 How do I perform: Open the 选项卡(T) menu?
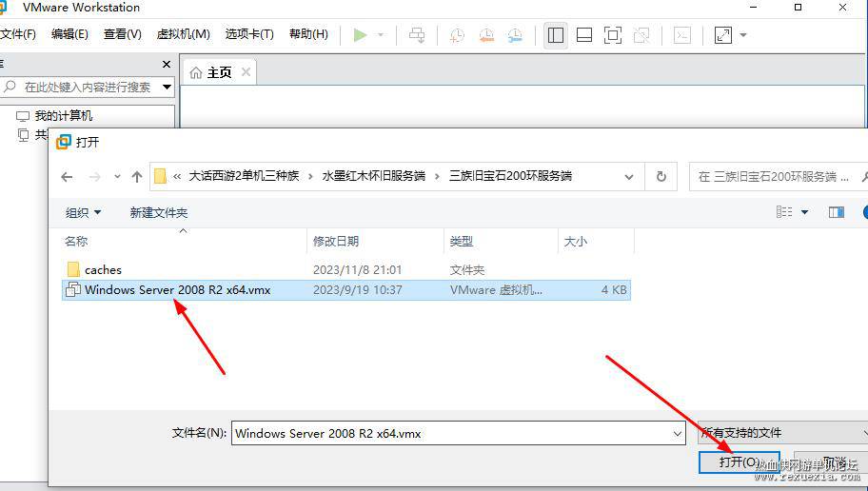[x=249, y=34]
